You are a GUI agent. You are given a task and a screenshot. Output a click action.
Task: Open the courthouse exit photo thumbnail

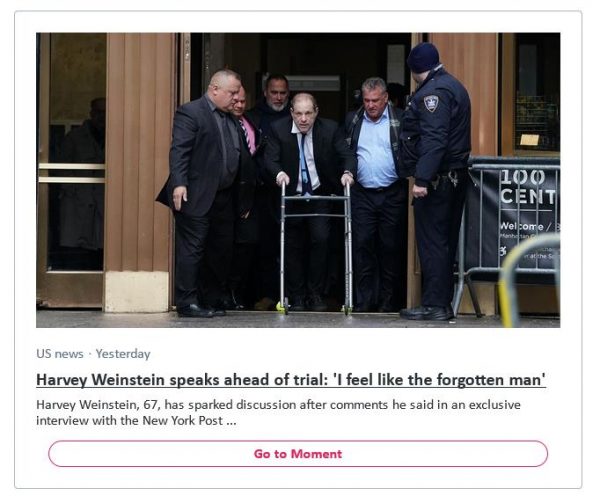pos(298,180)
